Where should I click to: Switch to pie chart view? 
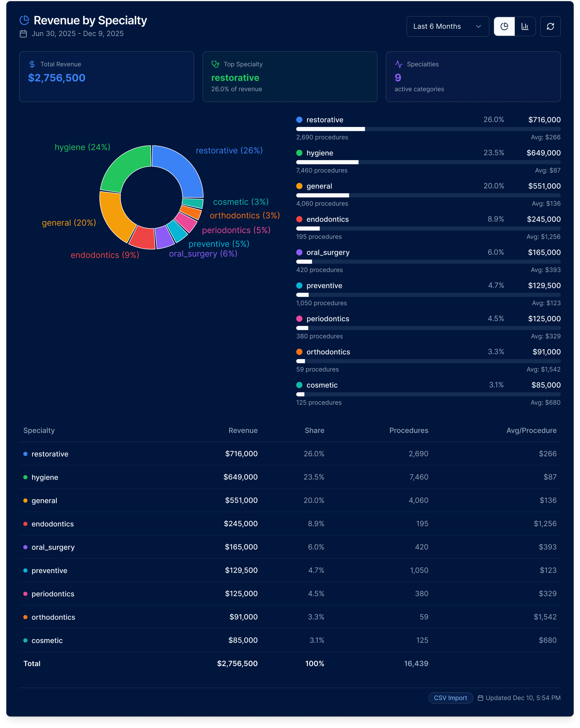coord(504,26)
